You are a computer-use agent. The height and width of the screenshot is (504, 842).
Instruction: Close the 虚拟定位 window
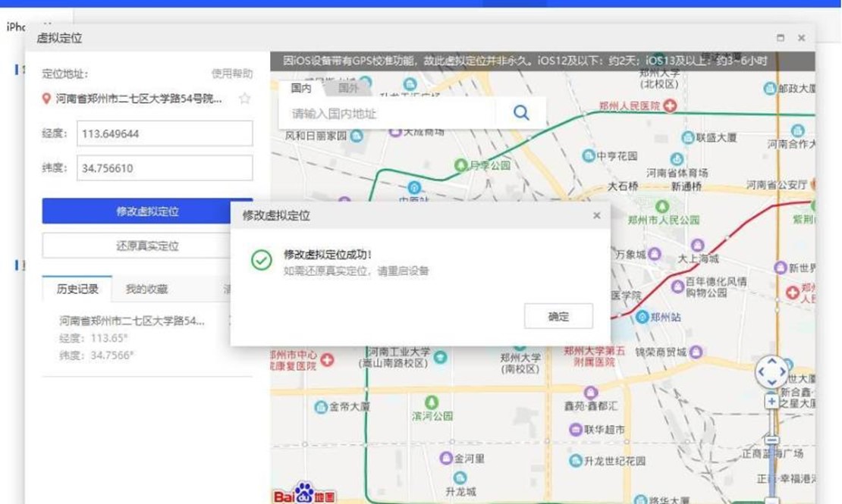pos(801,38)
